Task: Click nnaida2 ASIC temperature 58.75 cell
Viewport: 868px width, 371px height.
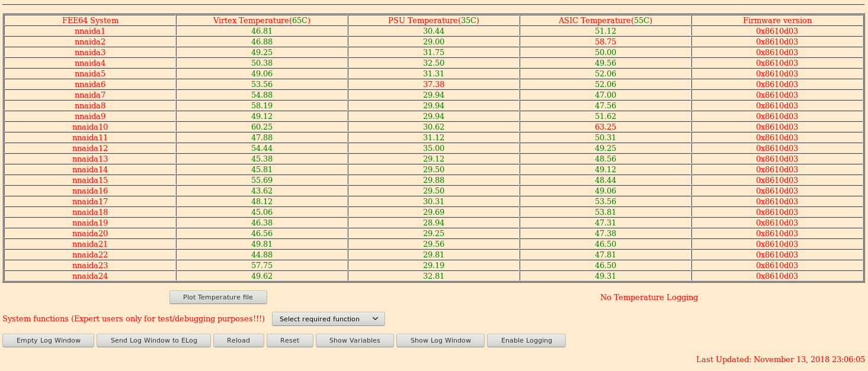Action: pyautogui.click(x=606, y=42)
